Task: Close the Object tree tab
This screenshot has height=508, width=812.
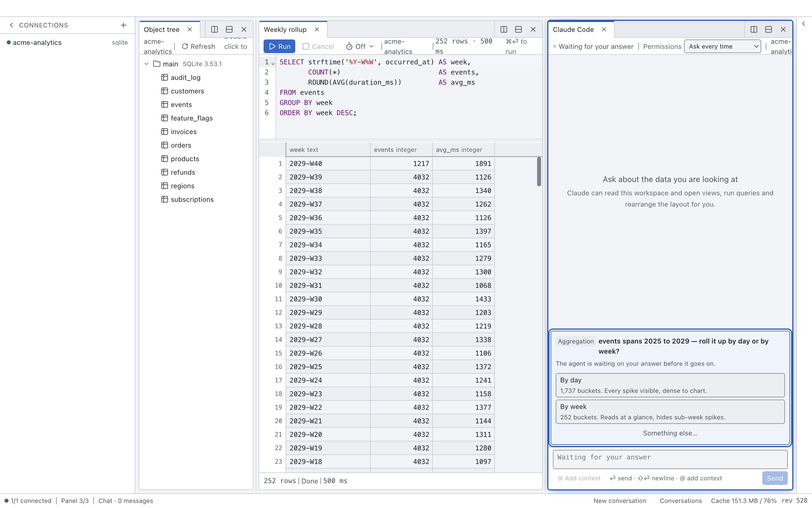Action: 190,30
